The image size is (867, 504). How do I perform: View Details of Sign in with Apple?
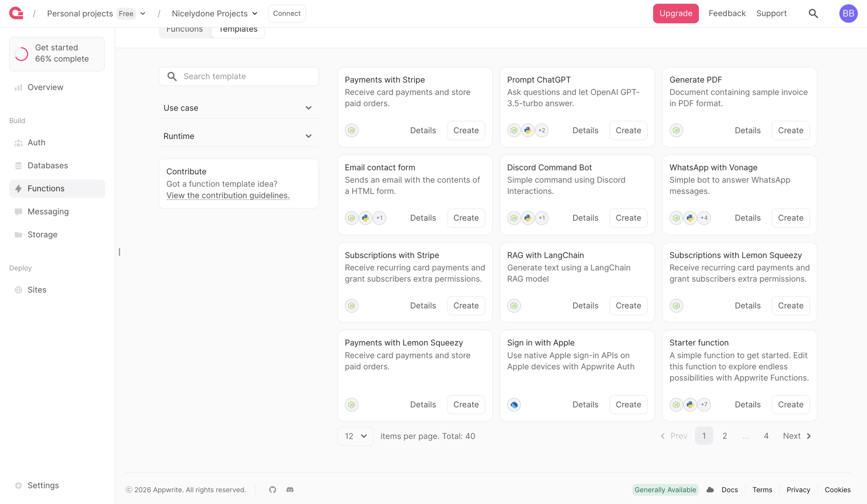(585, 404)
